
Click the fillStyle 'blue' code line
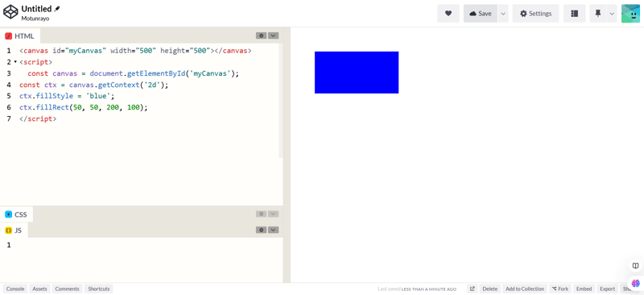(67, 96)
